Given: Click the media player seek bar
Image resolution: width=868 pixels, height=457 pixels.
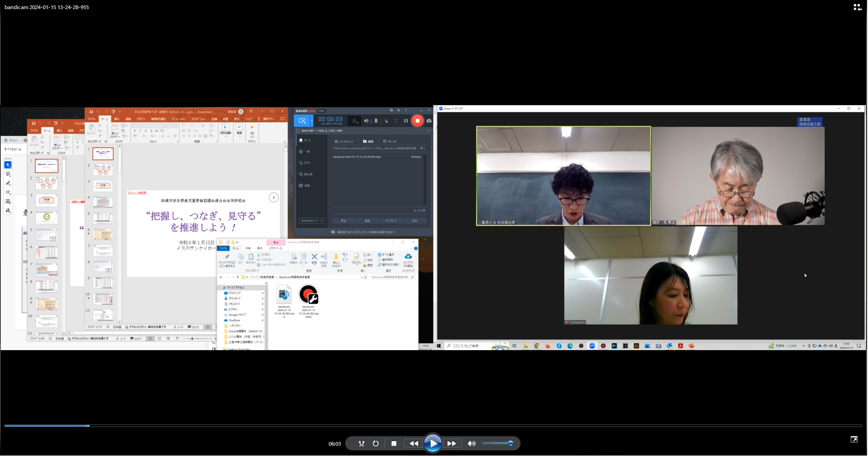Looking at the screenshot, I should click(x=433, y=426).
